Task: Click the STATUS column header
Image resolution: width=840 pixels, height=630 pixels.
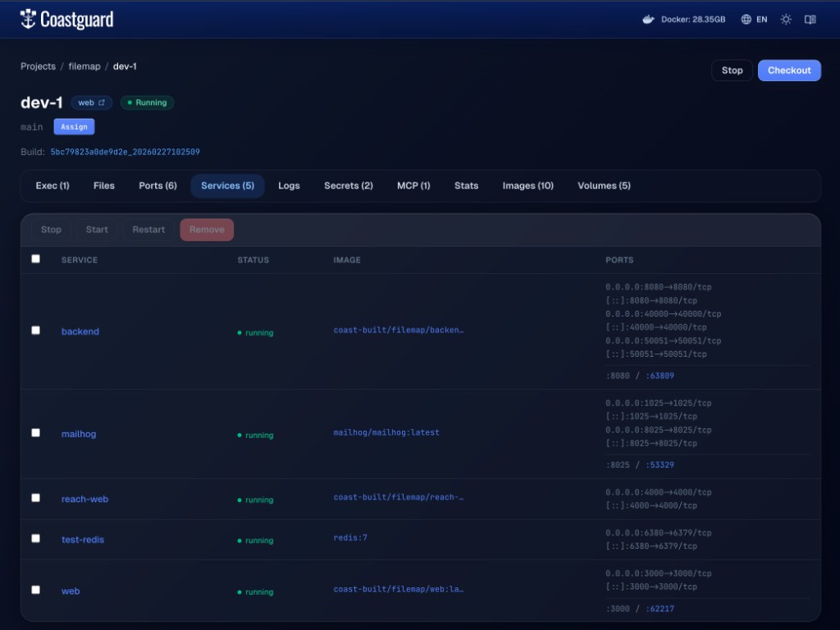Action: (x=253, y=260)
